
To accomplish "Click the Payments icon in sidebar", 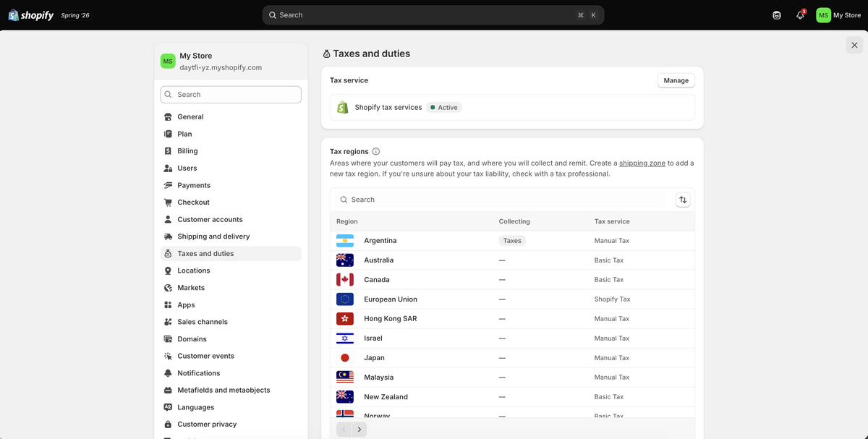I will [x=168, y=185].
